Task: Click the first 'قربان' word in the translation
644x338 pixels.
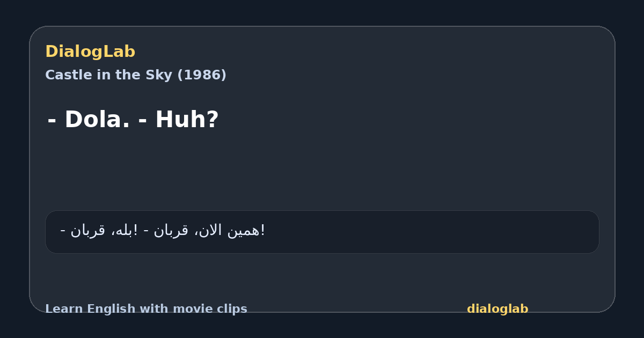Action: 87,230
